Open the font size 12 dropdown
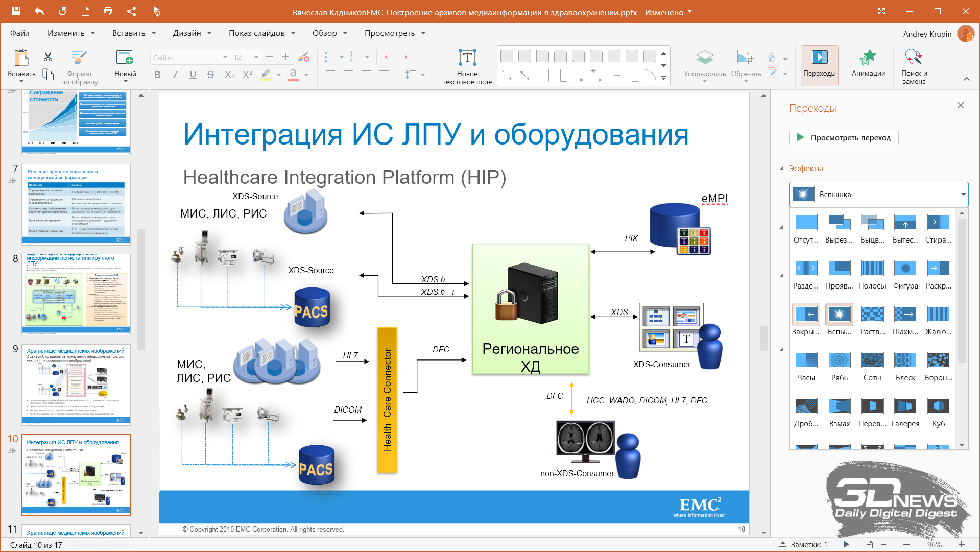Image resolution: width=980 pixels, height=552 pixels. (x=256, y=57)
